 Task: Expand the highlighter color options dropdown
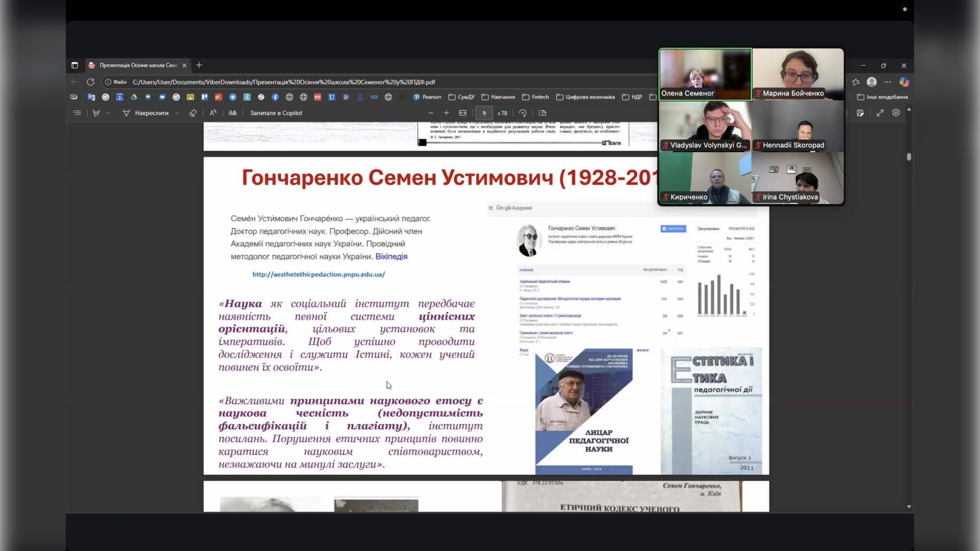point(108,113)
